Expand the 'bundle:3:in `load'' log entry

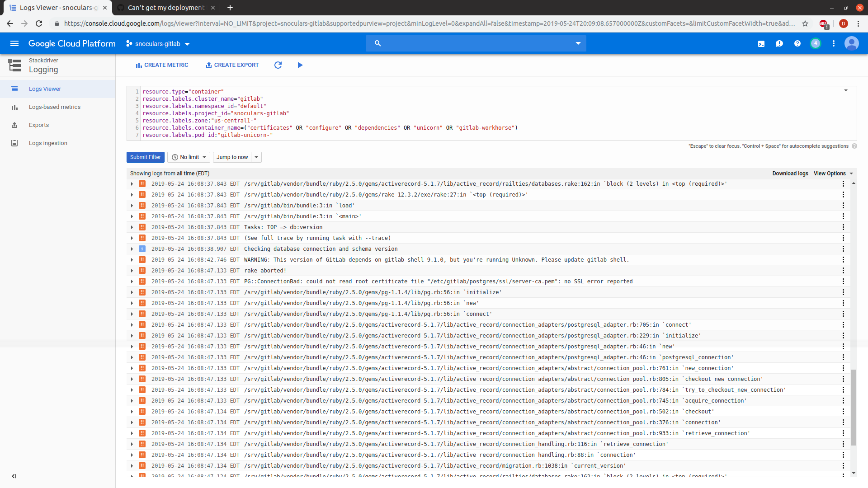[132, 206]
